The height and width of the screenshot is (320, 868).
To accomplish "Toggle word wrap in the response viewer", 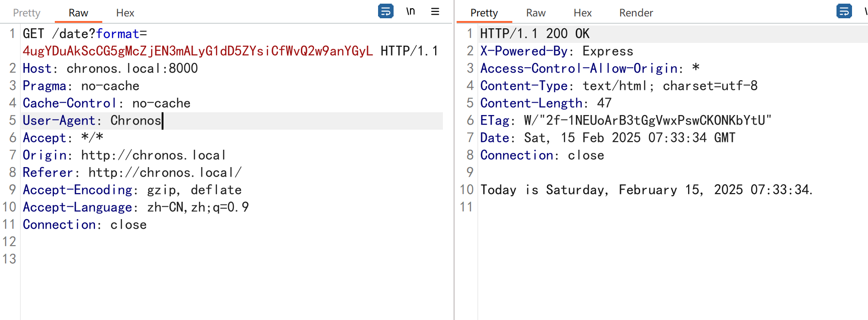I will pyautogui.click(x=844, y=11).
